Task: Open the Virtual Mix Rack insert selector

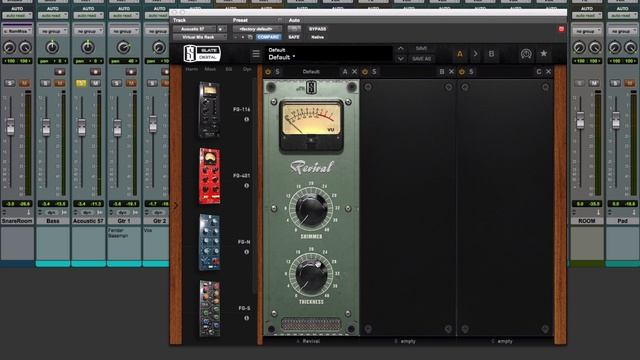Action: [200, 37]
